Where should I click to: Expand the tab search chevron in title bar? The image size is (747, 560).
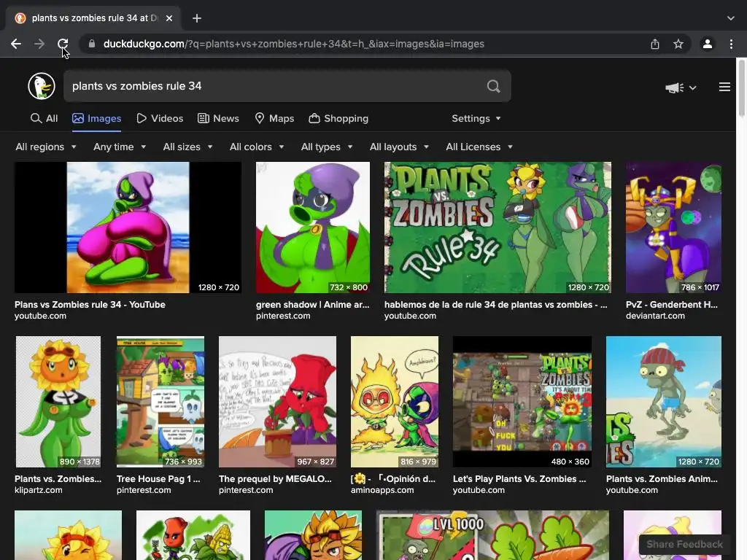click(731, 18)
